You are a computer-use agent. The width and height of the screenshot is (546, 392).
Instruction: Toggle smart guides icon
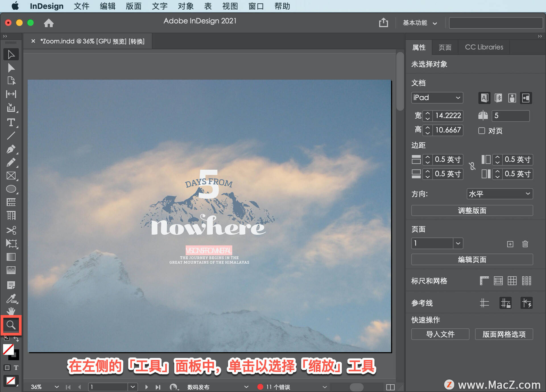[x=526, y=303]
